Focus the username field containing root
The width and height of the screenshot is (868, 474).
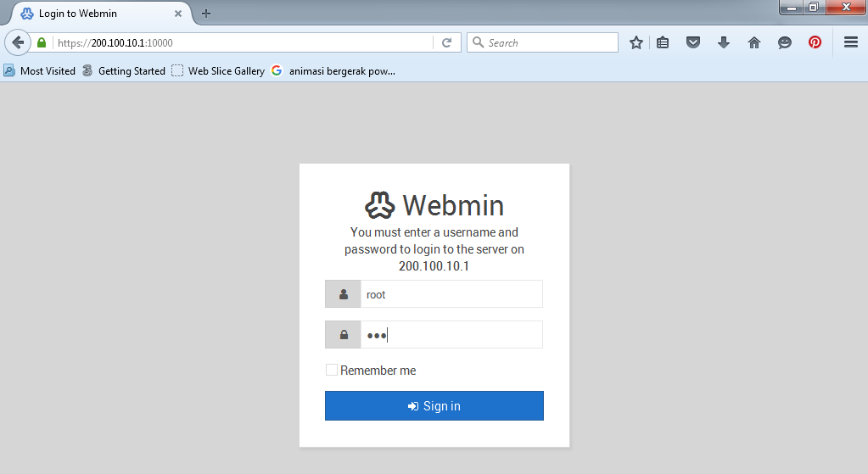(451, 294)
